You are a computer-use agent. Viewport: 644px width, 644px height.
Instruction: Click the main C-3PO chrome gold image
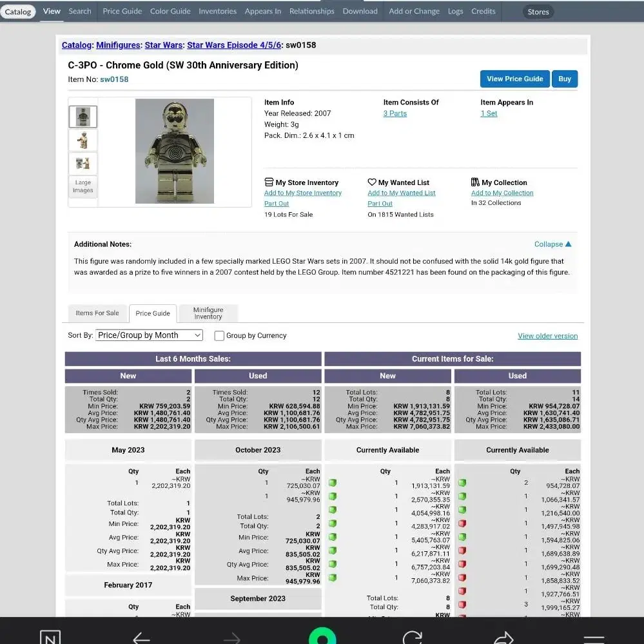(x=175, y=151)
